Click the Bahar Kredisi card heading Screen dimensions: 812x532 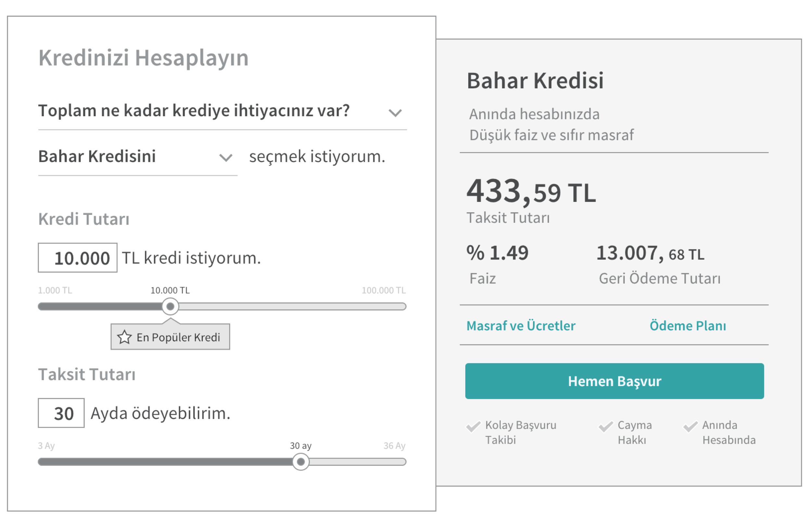tap(535, 81)
